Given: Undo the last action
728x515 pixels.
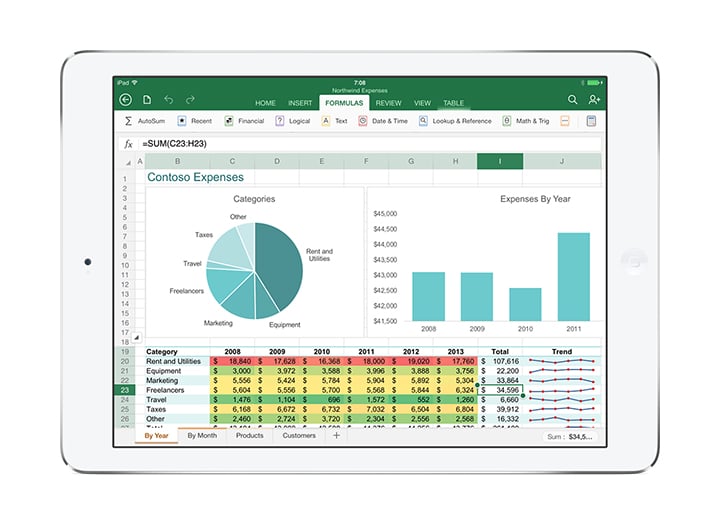Looking at the screenshot, I should (x=169, y=100).
